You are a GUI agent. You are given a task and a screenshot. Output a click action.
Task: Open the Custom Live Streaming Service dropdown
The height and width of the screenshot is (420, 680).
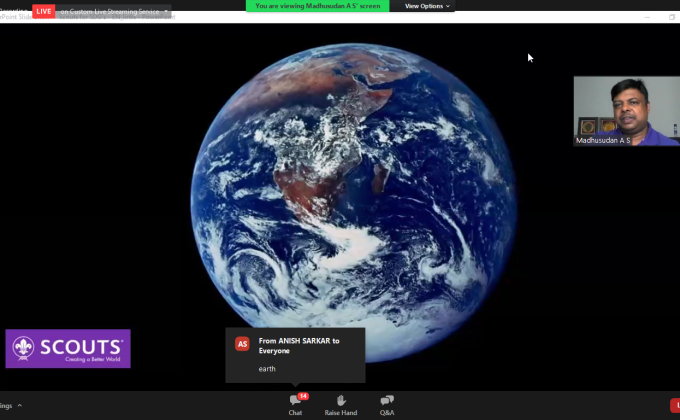[x=114, y=11]
